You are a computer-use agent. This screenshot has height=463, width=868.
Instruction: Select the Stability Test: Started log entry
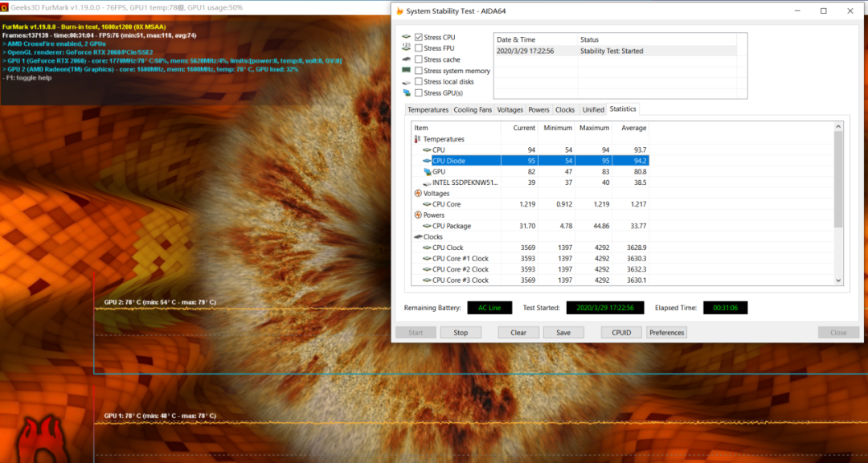pyautogui.click(x=616, y=51)
